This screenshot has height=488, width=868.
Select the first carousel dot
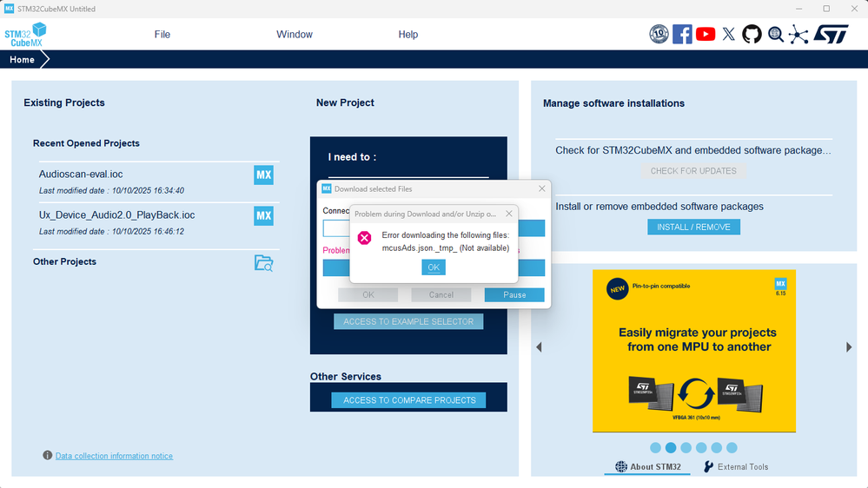(x=655, y=447)
